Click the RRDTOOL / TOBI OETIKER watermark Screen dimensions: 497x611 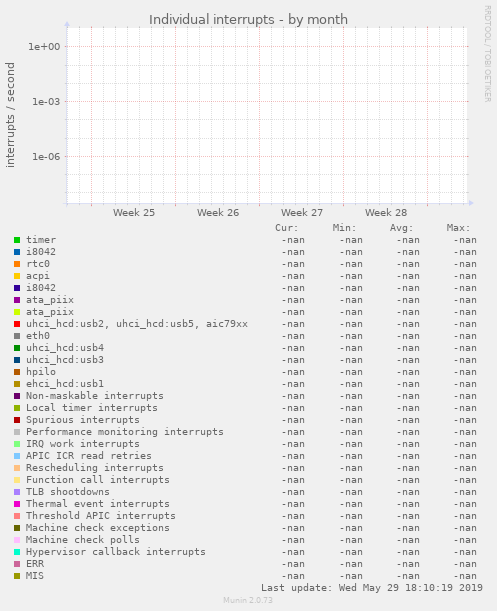(488, 54)
